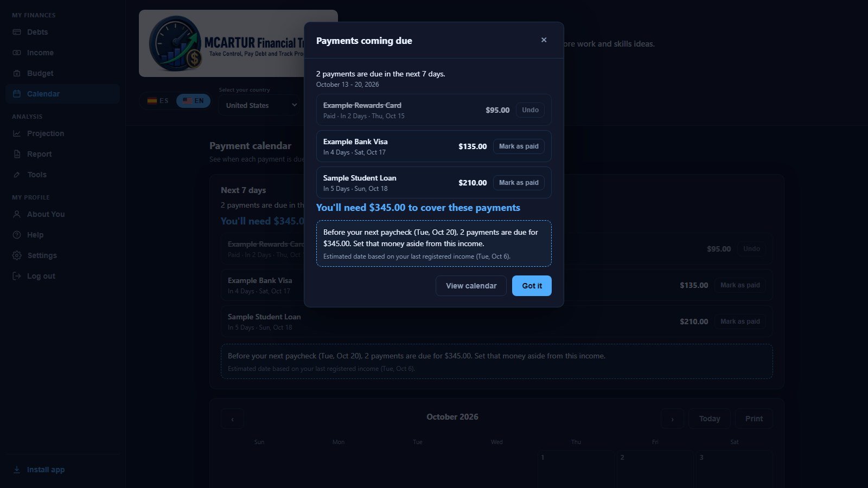This screenshot has height=488, width=868.
Task: Mark Example Bank Visa paid on background page
Action: pos(740,285)
